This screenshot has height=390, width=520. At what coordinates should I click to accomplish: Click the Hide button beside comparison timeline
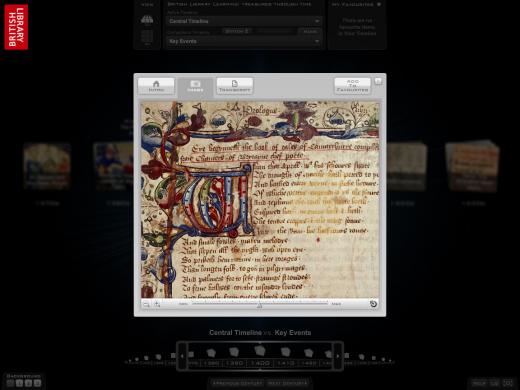click(310, 31)
